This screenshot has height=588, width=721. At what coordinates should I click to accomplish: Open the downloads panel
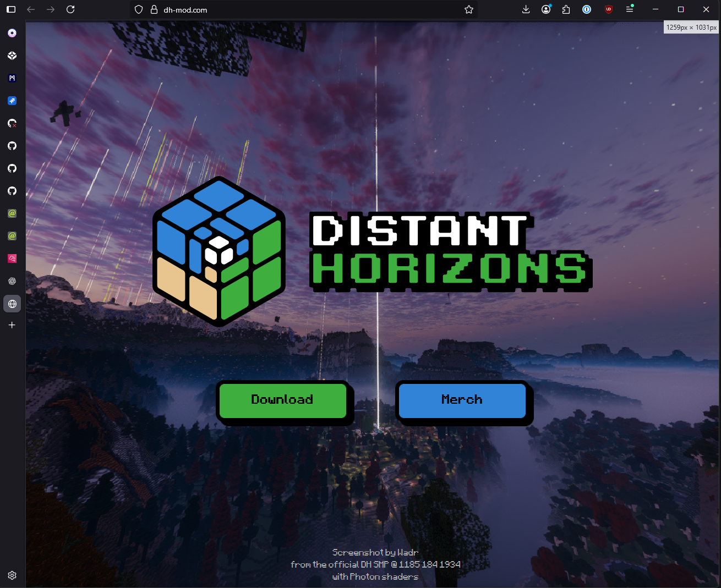(x=526, y=9)
